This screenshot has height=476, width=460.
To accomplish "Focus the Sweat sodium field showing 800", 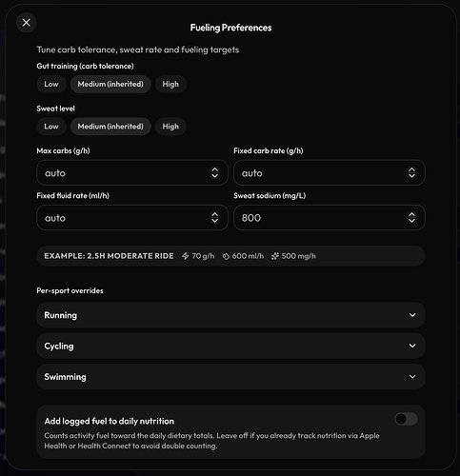I will click(330, 218).
